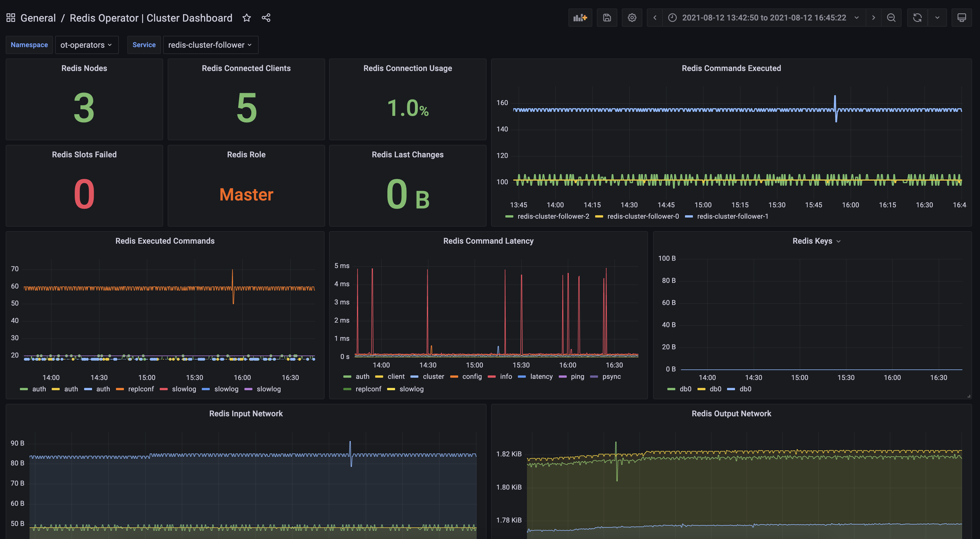Screen dimensions: 980x539
Task: Open the ot-operators Namespace dropdown
Action: pyautogui.click(x=87, y=45)
